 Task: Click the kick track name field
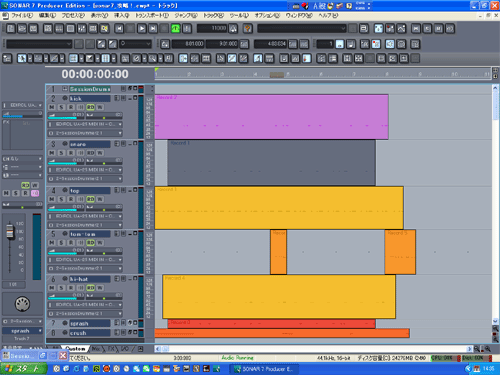tap(90, 98)
